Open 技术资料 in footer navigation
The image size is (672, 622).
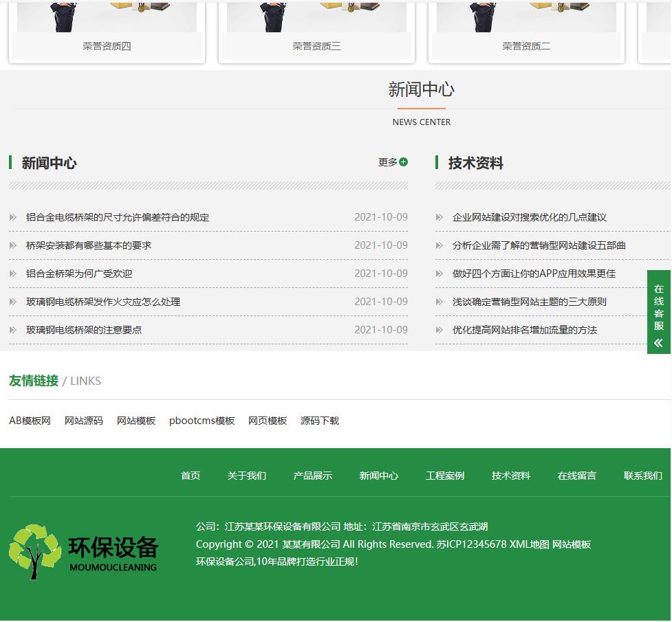pos(511,476)
